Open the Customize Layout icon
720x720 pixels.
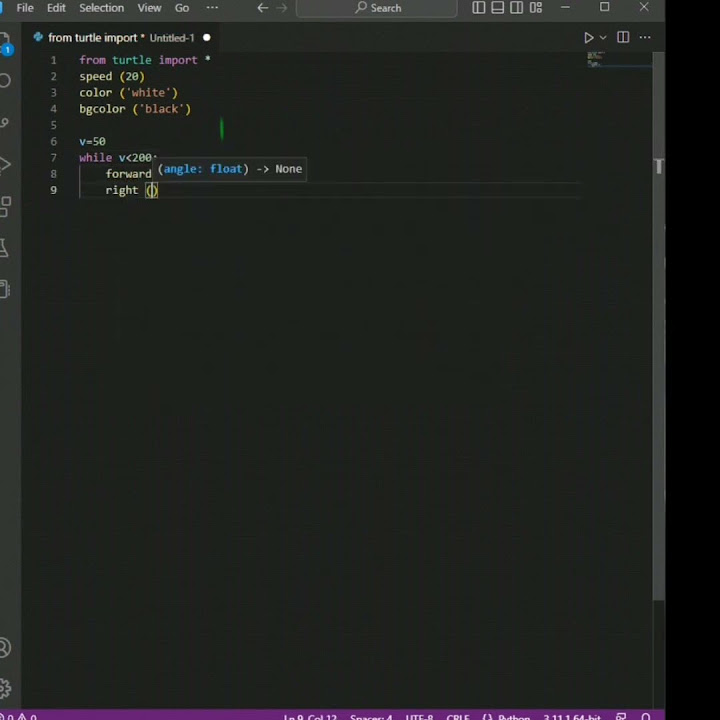[x=536, y=7]
